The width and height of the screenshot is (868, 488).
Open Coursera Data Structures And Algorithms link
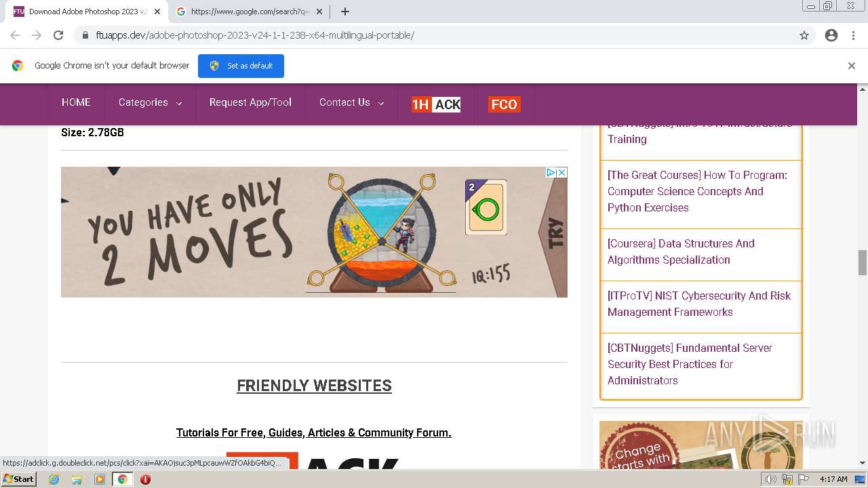pos(681,251)
